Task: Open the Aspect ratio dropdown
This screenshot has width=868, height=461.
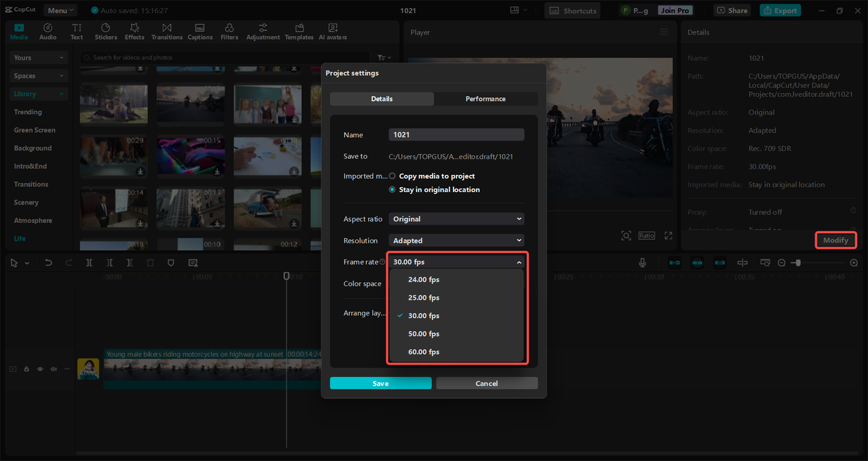Action: click(456, 219)
